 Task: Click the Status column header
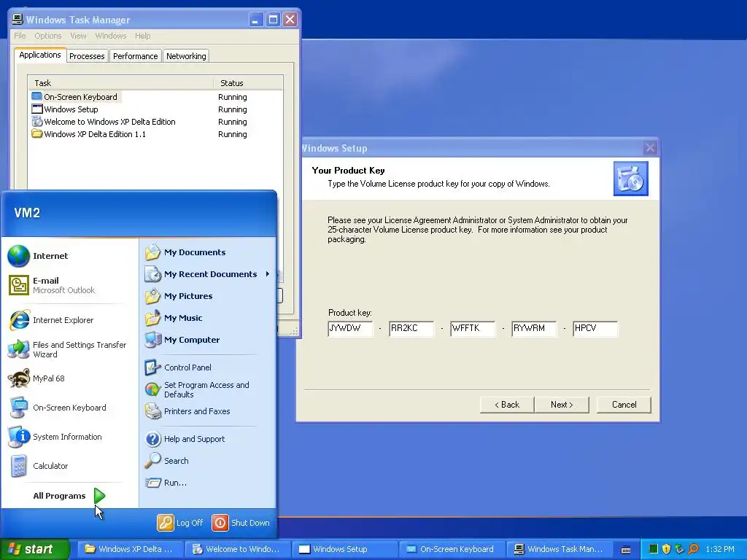pyautogui.click(x=248, y=83)
